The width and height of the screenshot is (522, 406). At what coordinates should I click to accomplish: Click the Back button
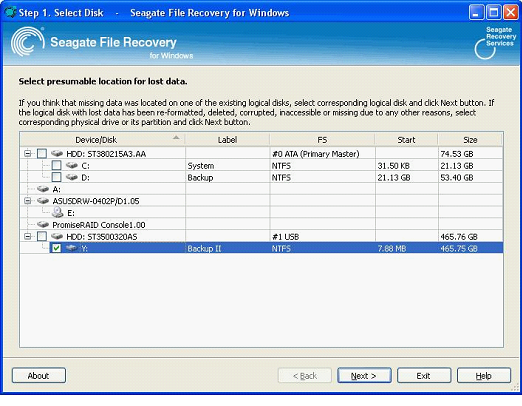click(305, 376)
